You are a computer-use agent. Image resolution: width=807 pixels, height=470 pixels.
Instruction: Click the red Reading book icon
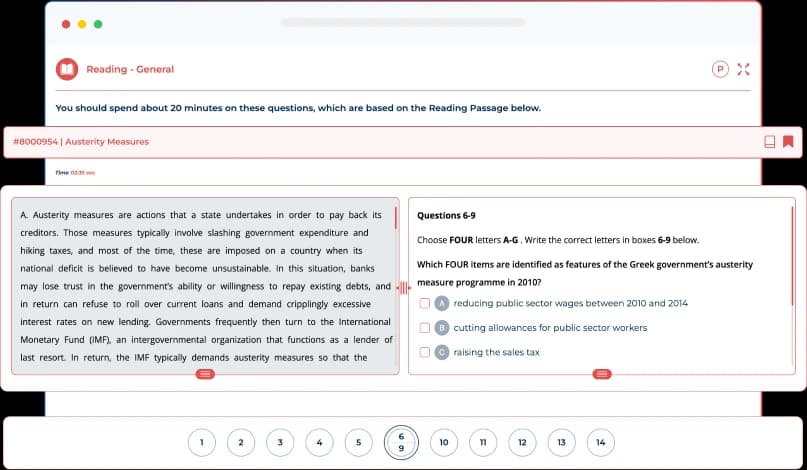67,69
